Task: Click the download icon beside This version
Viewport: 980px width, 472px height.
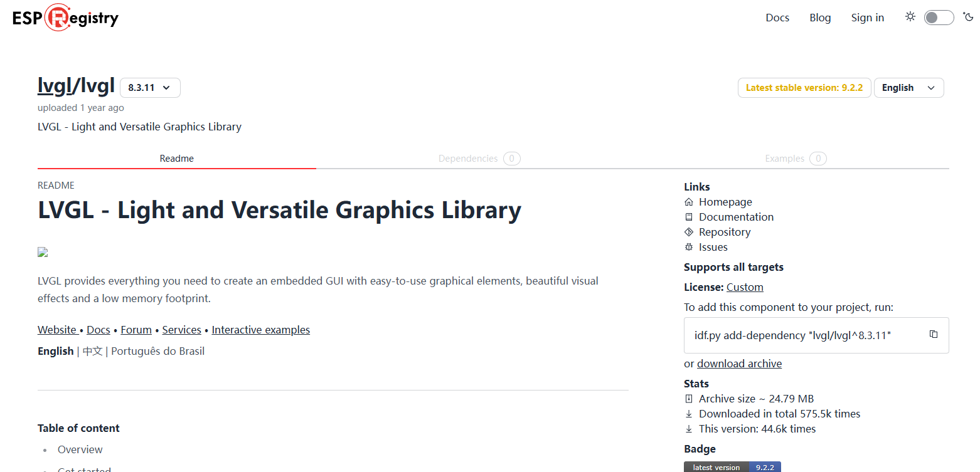Action: coord(689,429)
